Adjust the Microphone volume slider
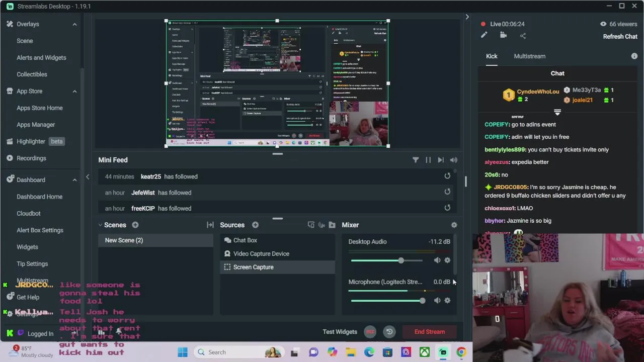644x362 pixels. click(x=387, y=301)
